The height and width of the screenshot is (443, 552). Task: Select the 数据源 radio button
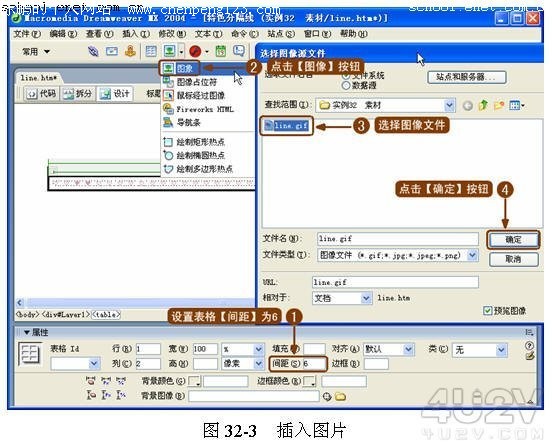(x=346, y=85)
